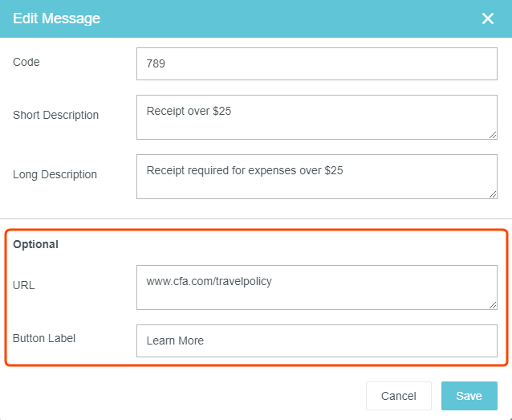This screenshot has width=512, height=420.
Task: Click the "Edit Message" dialog title
Action: (56, 18)
